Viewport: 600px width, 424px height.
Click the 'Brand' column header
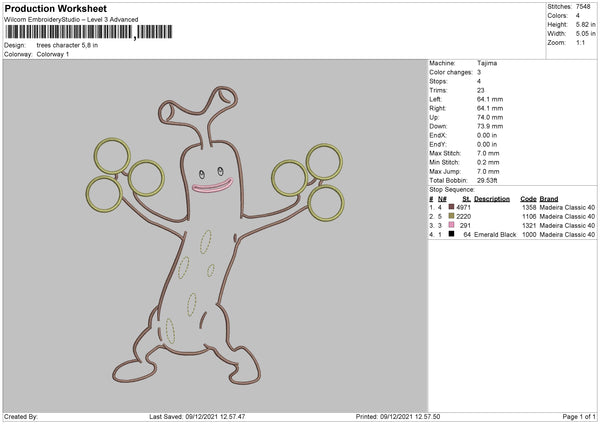549,199
